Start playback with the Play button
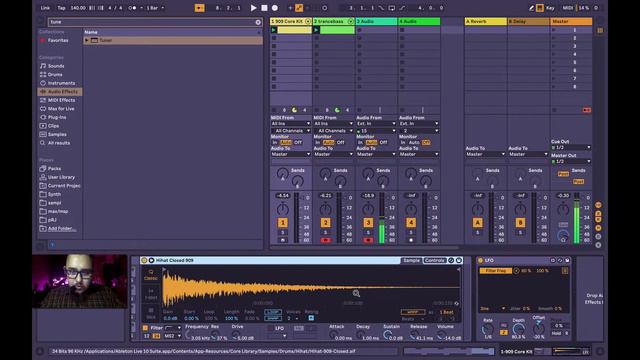Screen dimensions: 640x360 click(253, 8)
